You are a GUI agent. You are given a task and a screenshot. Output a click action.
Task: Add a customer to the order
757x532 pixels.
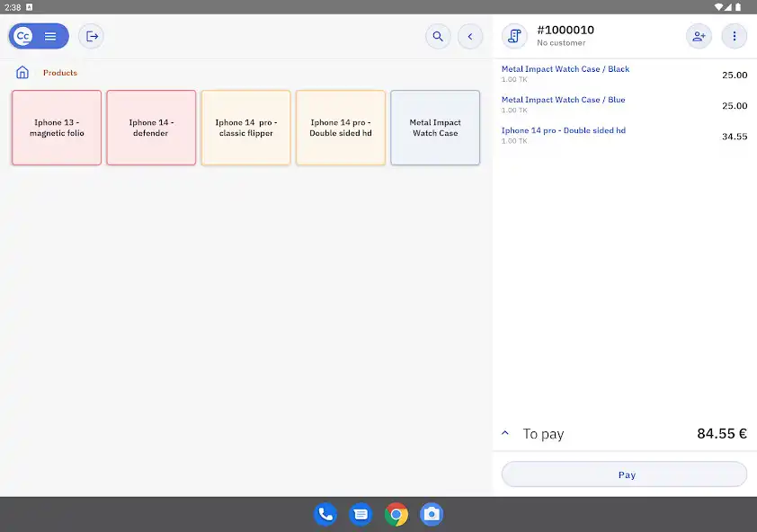pyautogui.click(x=699, y=36)
